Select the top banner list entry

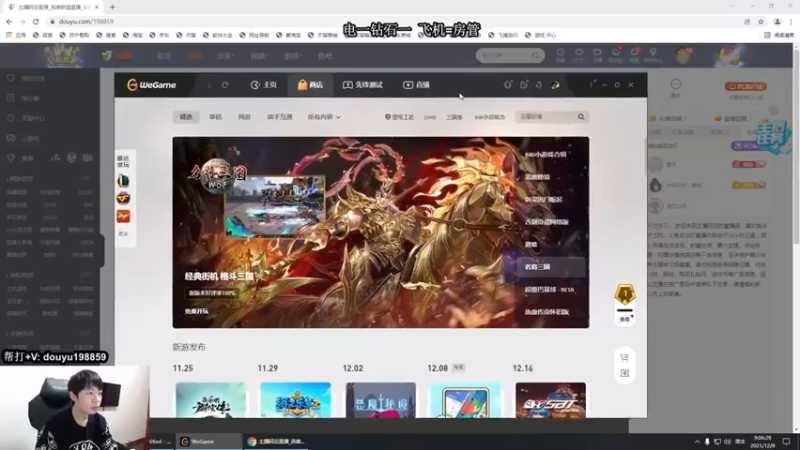click(x=545, y=154)
